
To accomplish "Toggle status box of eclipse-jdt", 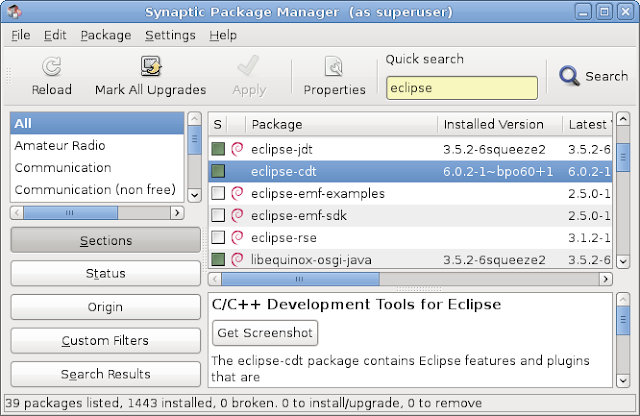I will pos(218,149).
